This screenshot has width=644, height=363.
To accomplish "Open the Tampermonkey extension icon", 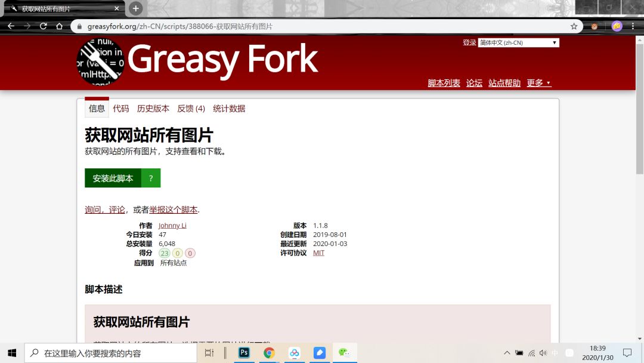I will click(x=595, y=26).
